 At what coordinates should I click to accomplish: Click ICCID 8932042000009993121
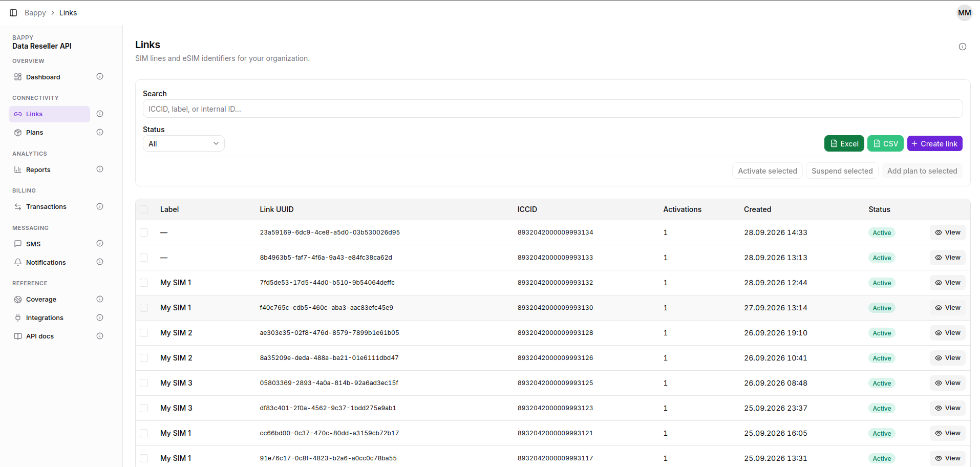(x=555, y=433)
